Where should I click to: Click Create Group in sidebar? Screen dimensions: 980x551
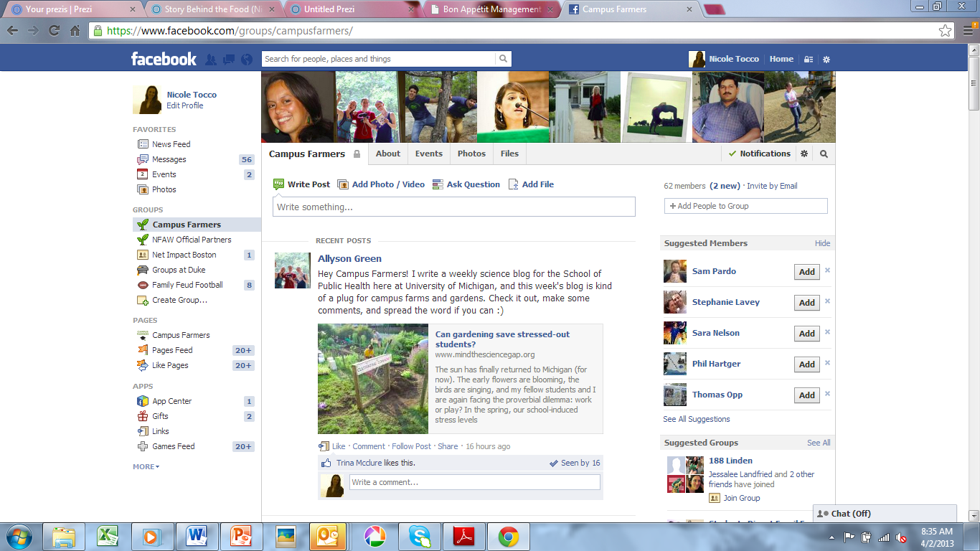point(179,300)
